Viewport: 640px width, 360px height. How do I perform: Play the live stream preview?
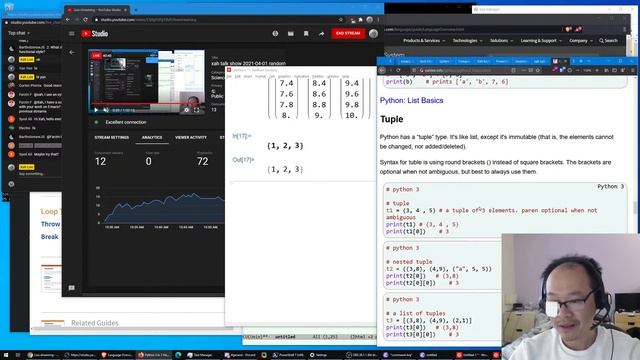coord(96,110)
